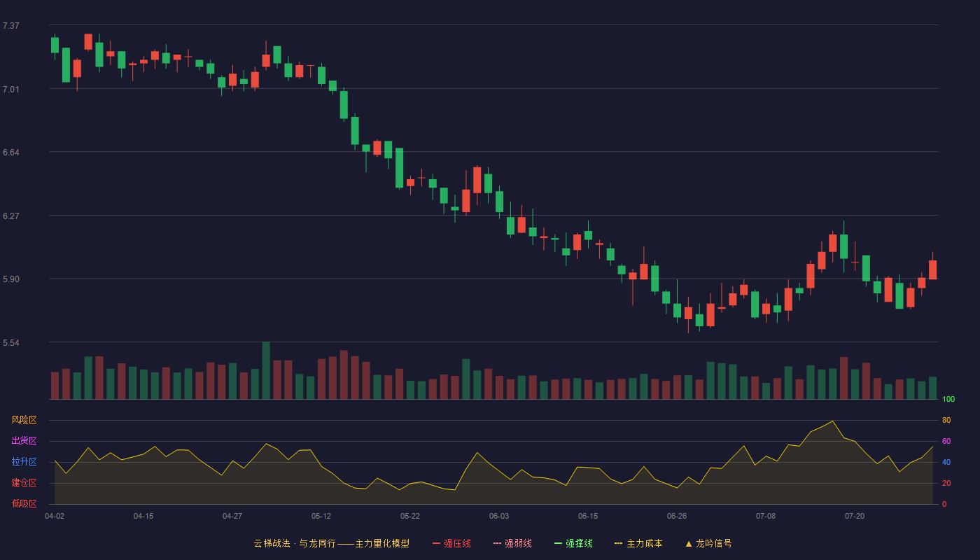The width and height of the screenshot is (980, 560).
Task: Click the 04-02 date label
Action: point(55,516)
